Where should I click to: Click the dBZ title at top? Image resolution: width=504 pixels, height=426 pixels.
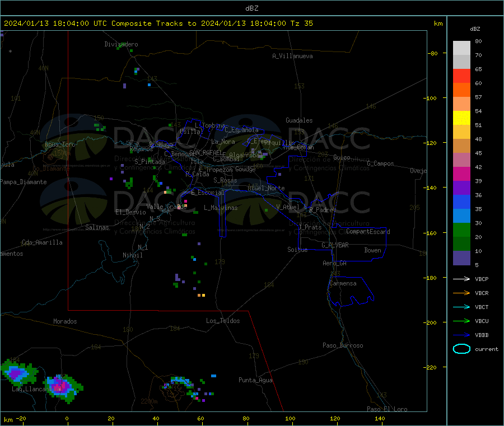[251, 8]
